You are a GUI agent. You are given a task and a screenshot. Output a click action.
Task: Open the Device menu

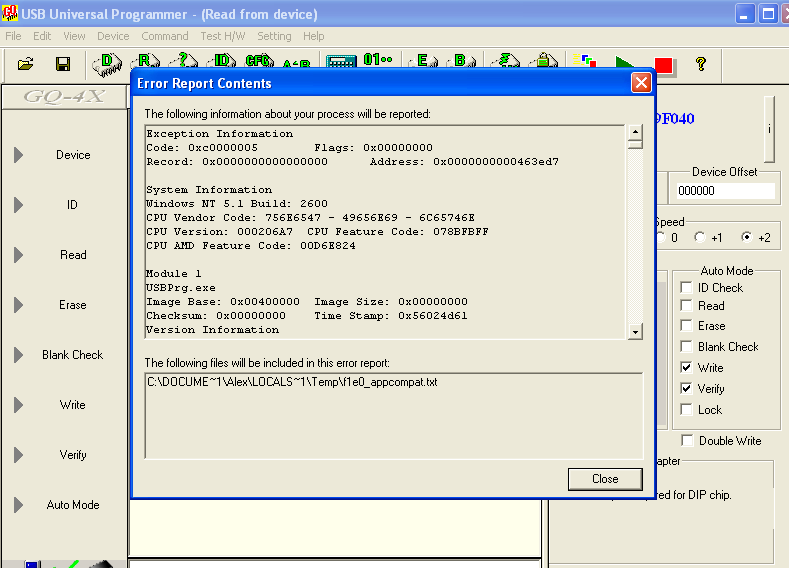[113, 36]
